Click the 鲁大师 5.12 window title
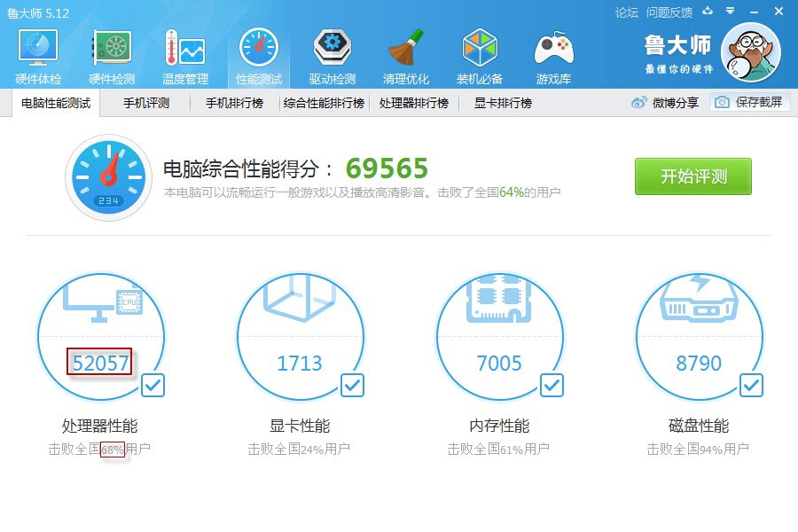Screen dimensions: 798x532 (x=38, y=13)
